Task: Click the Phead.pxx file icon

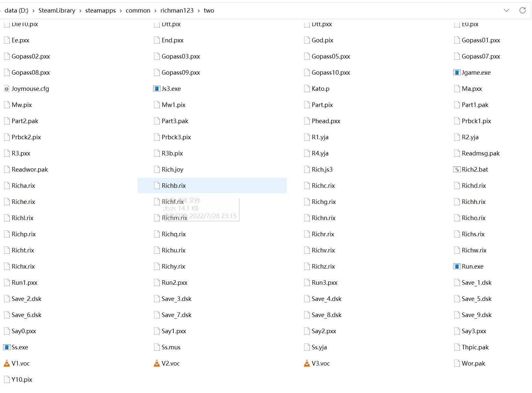Action: point(307,121)
